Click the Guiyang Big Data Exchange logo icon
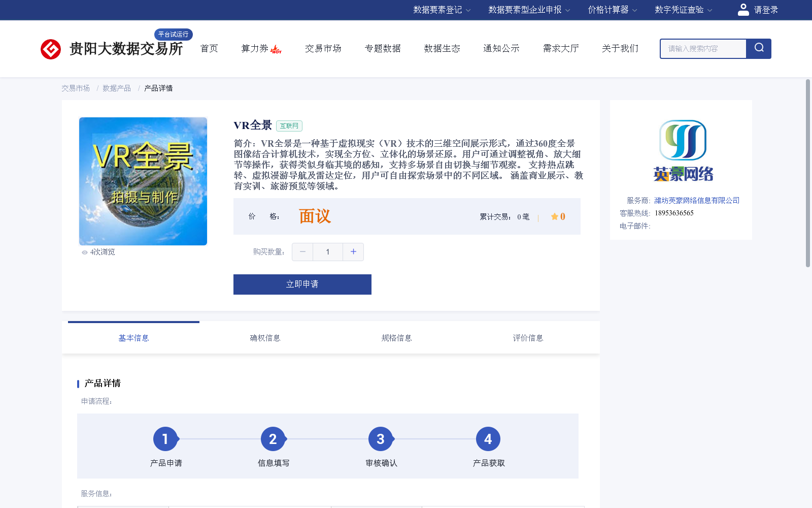Screen dimensions: 812x508 pyautogui.click(x=51, y=49)
